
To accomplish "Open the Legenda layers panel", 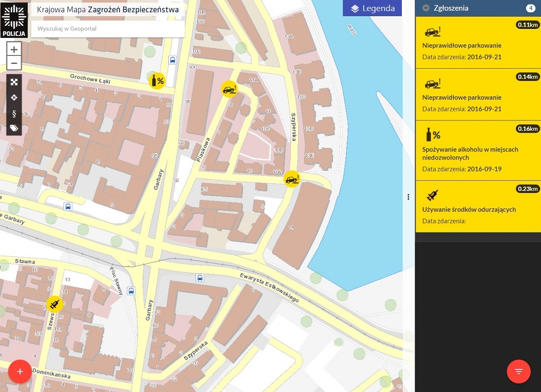I will point(372,8).
